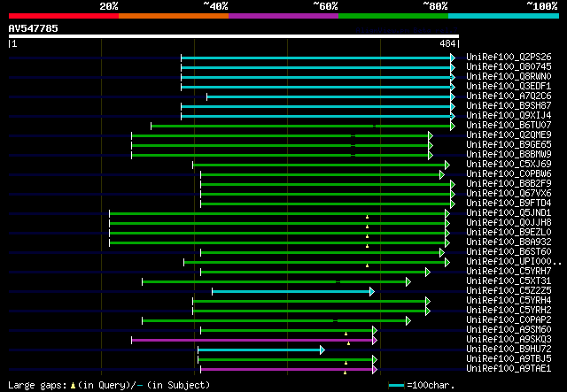Click the purple alignment bar of A9SKQ3

coord(254,341)
